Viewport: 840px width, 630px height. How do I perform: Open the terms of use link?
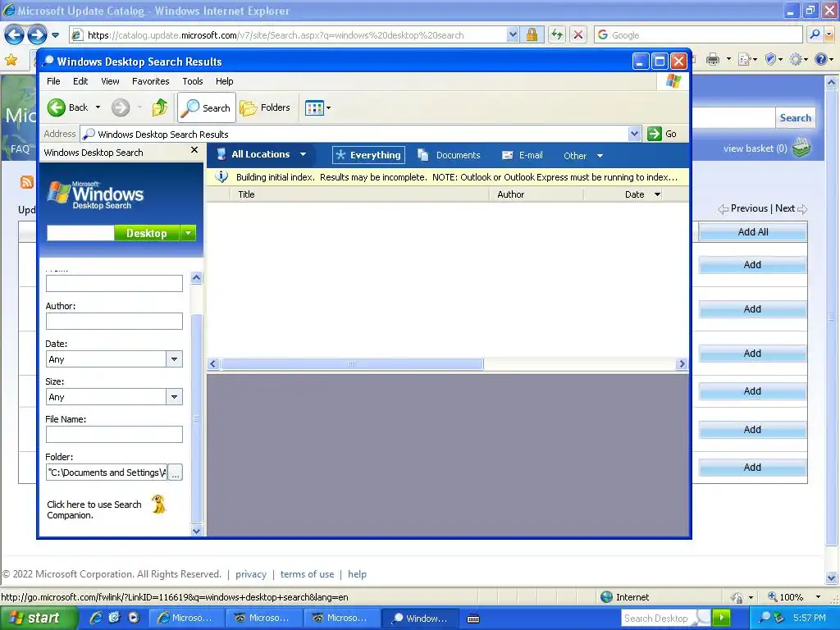[x=307, y=574]
